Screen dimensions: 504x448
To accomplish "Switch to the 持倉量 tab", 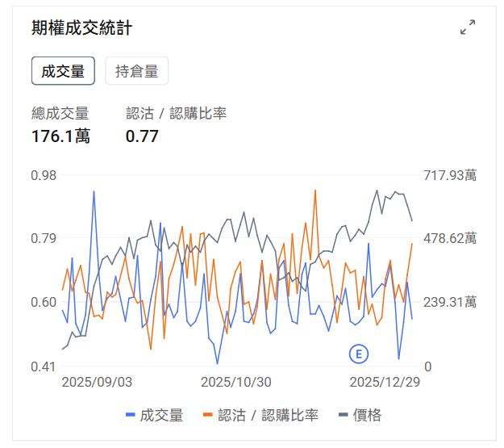I will pyautogui.click(x=136, y=71).
